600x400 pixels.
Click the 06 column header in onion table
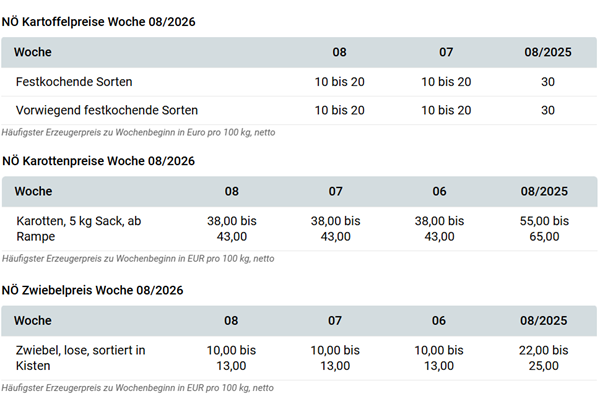click(x=438, y=321)
